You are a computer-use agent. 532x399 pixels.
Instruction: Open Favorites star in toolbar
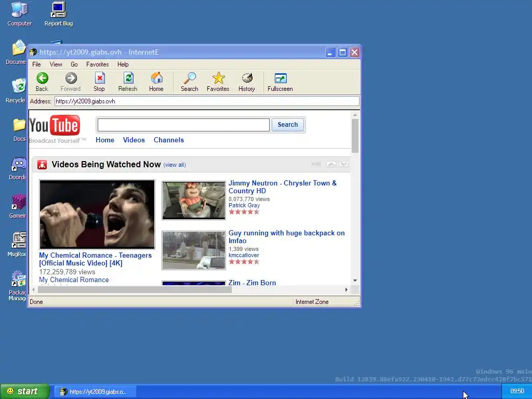218,82
